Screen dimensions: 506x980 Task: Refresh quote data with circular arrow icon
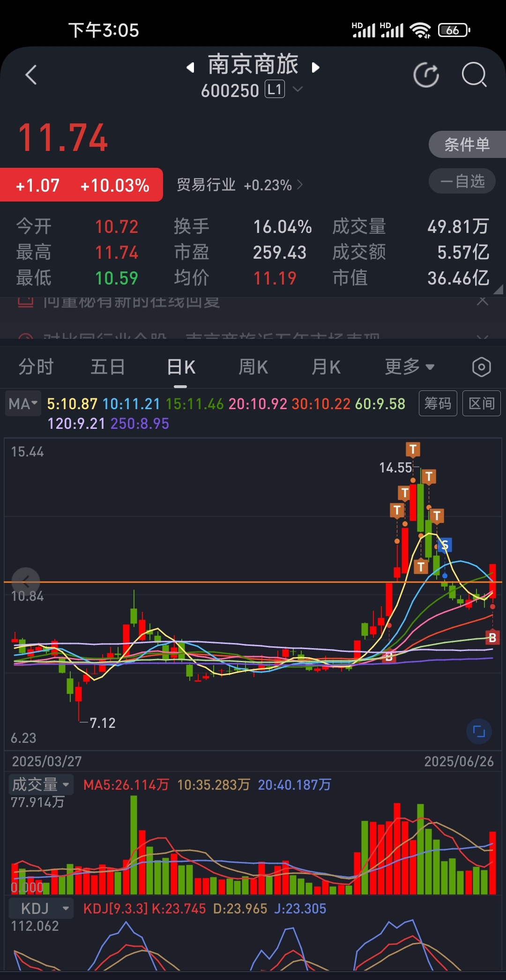point(426,75)
